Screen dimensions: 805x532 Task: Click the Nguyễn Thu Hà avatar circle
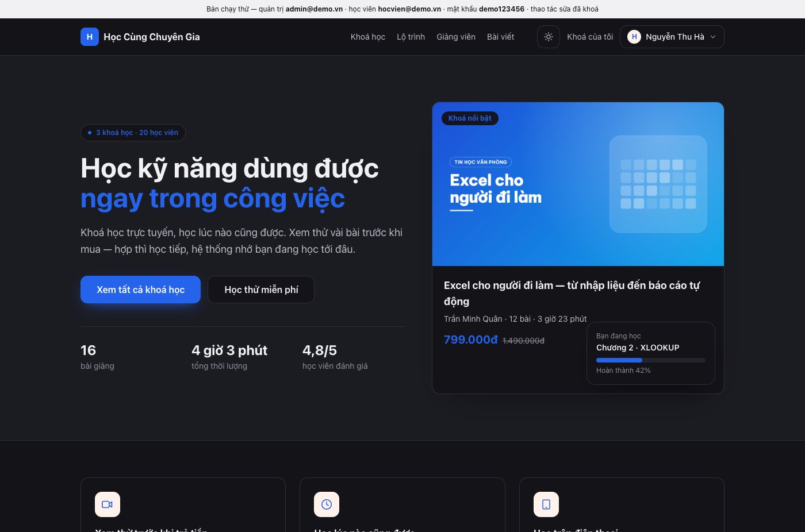(634, 37)
